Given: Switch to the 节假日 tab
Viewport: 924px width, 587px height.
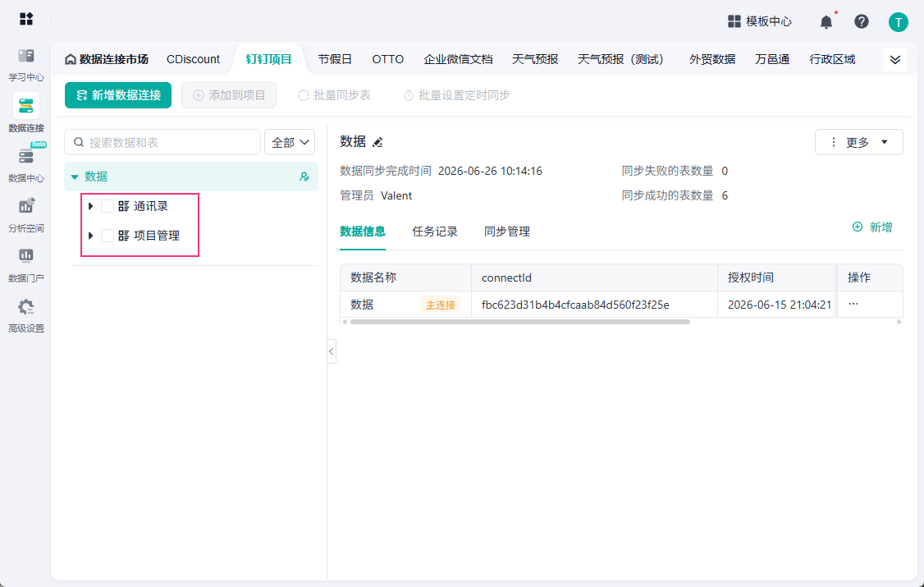Looking at the screenshot, I should (335, 60).
